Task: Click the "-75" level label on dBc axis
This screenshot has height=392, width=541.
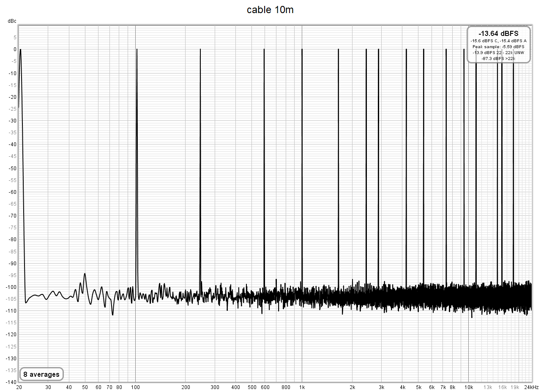Action: click(12, 227)
